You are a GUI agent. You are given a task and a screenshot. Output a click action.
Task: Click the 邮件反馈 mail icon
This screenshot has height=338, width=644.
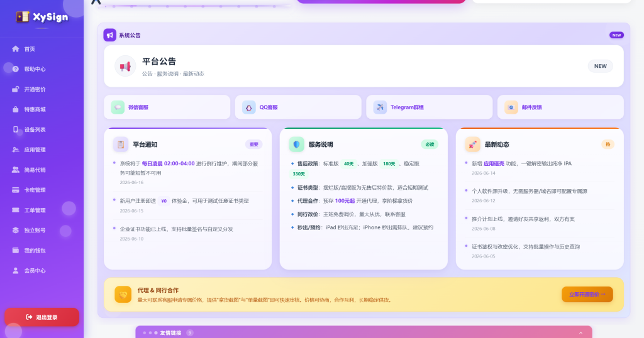click(511, 107)
